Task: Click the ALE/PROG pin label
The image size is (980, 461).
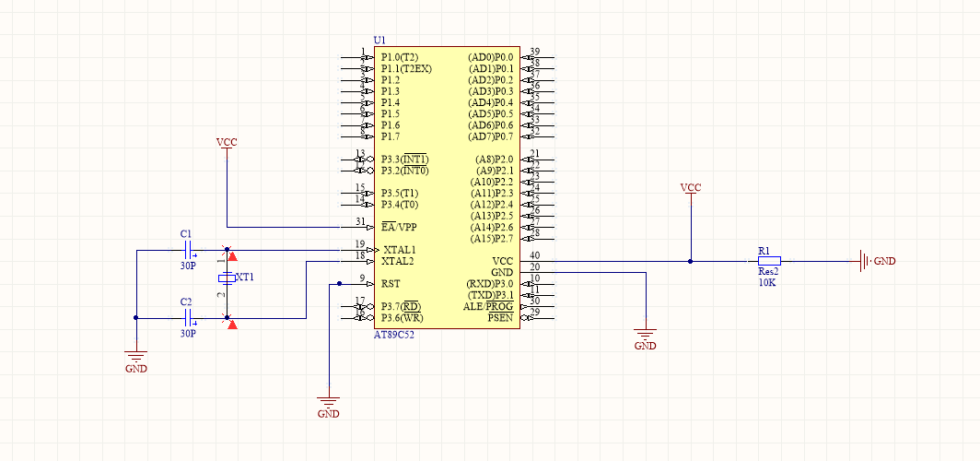Action: tap(488, 306)
